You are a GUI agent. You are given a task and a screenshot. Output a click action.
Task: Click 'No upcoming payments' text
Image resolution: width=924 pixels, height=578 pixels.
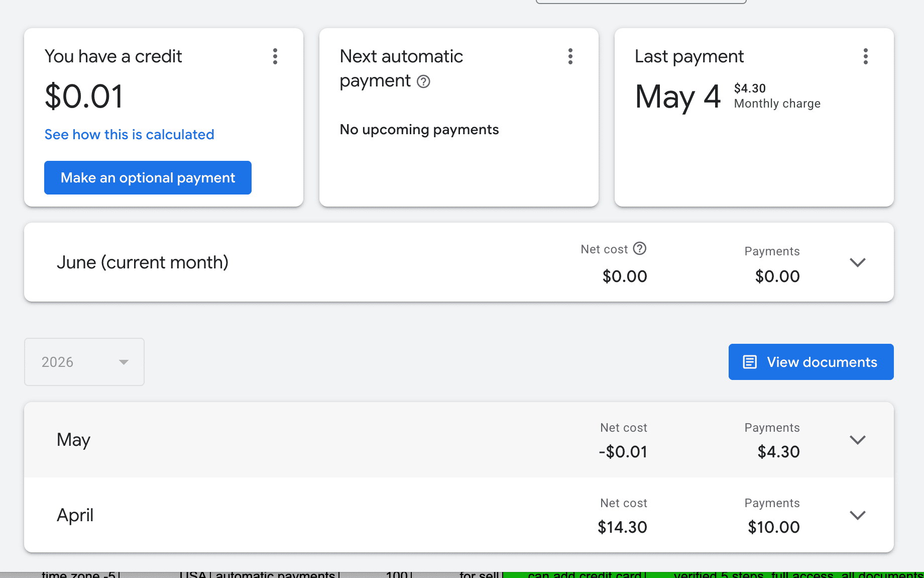(419, 130)
